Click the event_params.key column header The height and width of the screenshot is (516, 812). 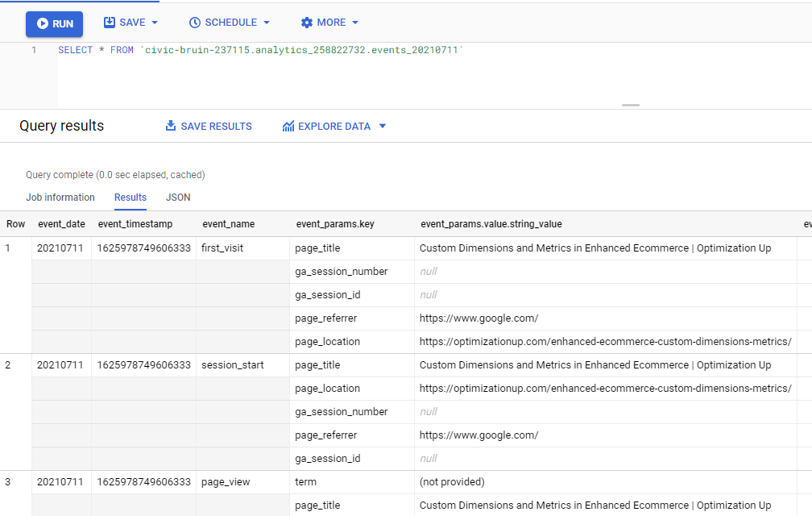pos(335,224)
